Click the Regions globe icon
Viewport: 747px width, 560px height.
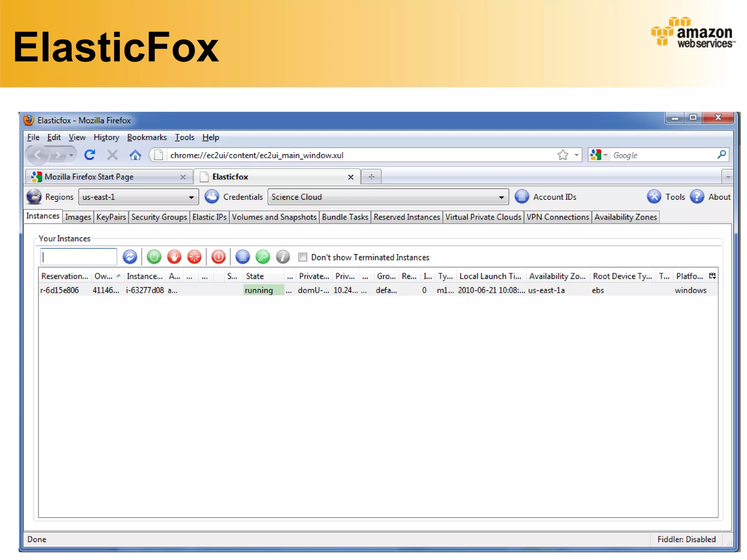click(34, 197)
